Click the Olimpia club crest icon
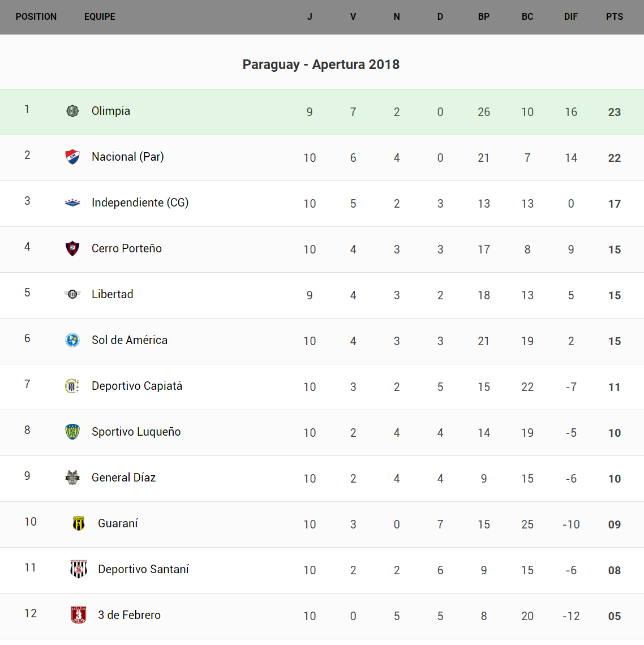Viewport: 644px width, 645px height. pyautogui.click(x=72, y=111)
